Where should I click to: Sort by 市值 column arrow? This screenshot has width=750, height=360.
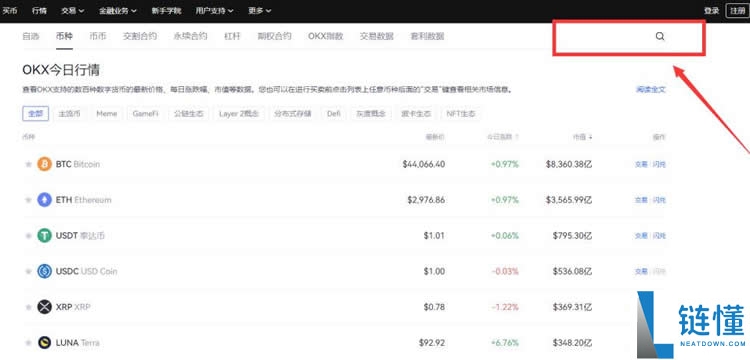point(590,137)
